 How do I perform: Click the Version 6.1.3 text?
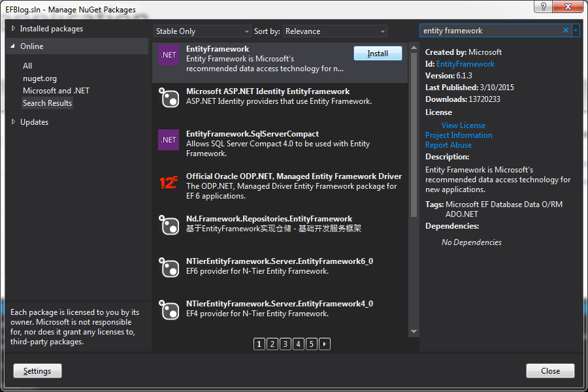[448, 76]
